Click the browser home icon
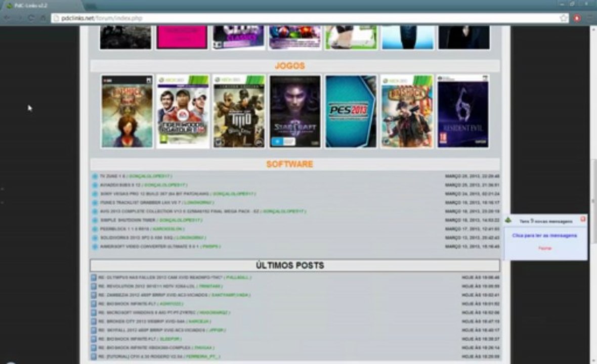This screenshot has height=364, width=597. click(43, 18)
